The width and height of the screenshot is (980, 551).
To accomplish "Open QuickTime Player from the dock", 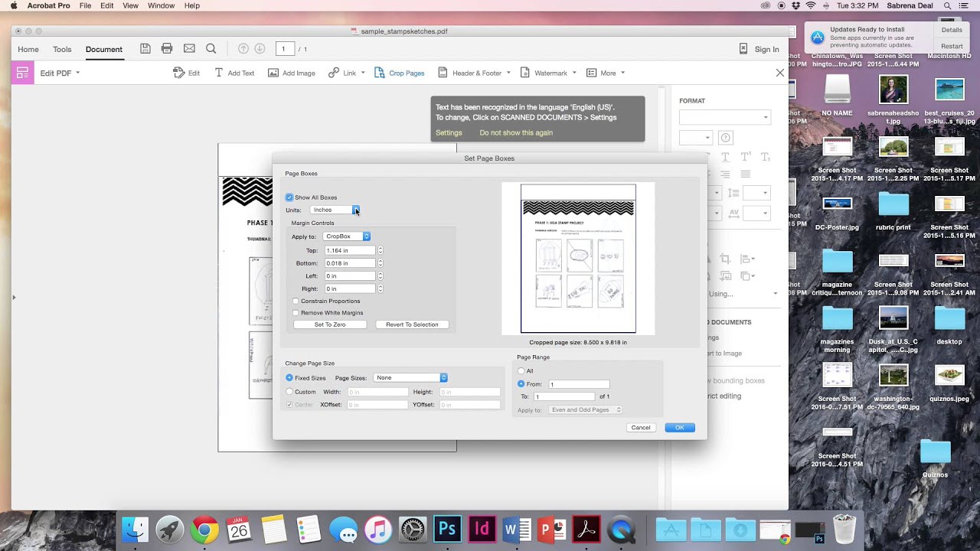I will 621,530.
